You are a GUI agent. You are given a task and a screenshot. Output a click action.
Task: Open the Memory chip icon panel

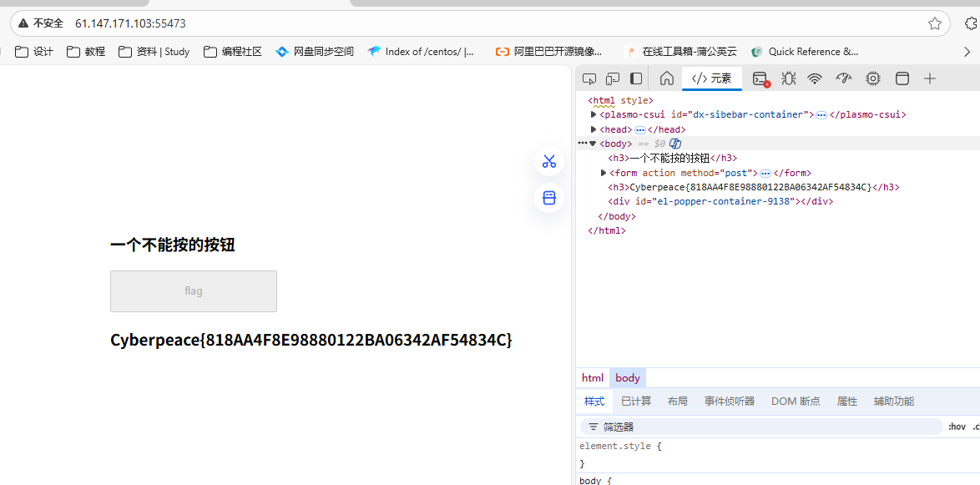pyautogui.click(x=873, y=78)
